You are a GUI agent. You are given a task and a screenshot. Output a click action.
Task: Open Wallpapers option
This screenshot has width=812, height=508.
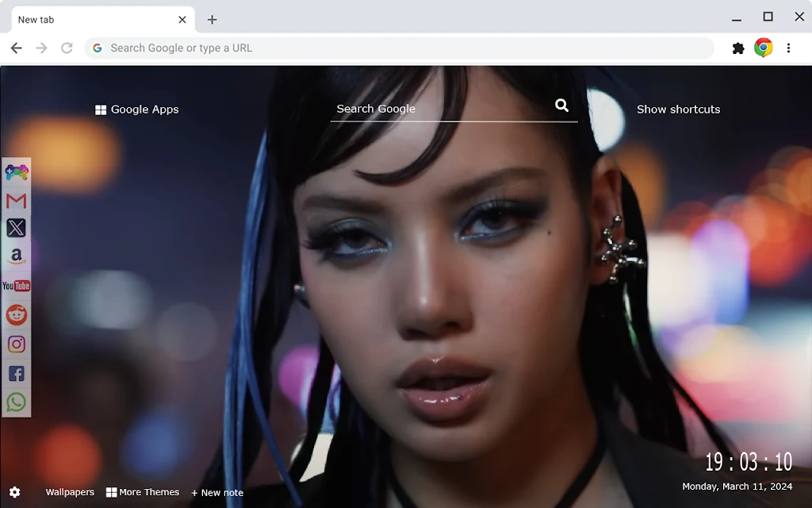(70, 492)
